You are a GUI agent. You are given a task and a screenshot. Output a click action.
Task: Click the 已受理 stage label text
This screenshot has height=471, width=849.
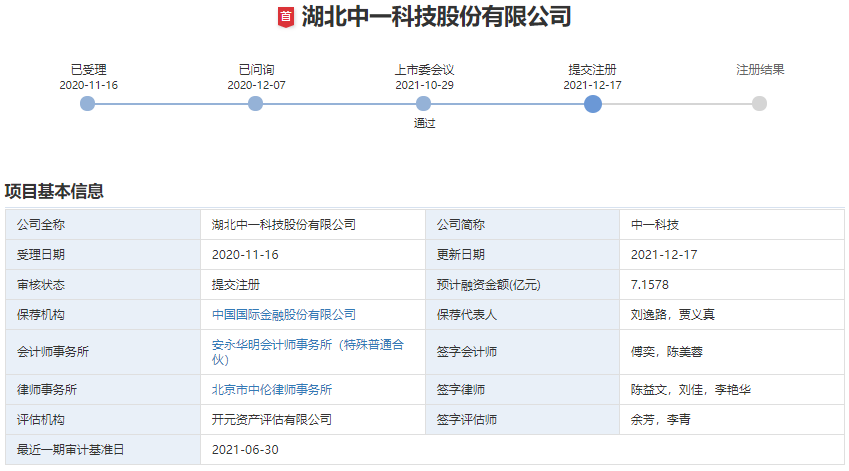tap(88, 70)
